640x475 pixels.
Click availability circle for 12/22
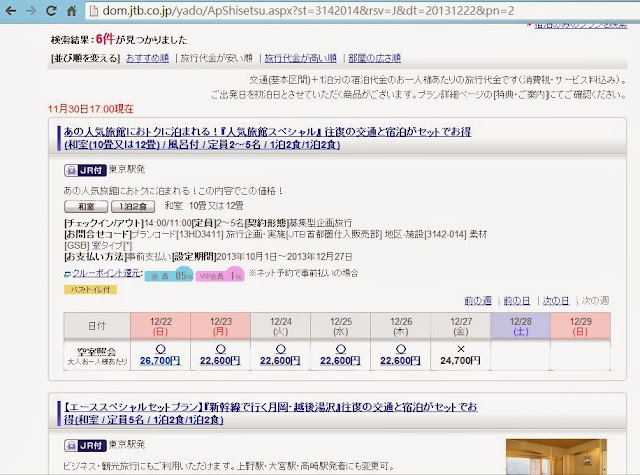tap(160, 349)
